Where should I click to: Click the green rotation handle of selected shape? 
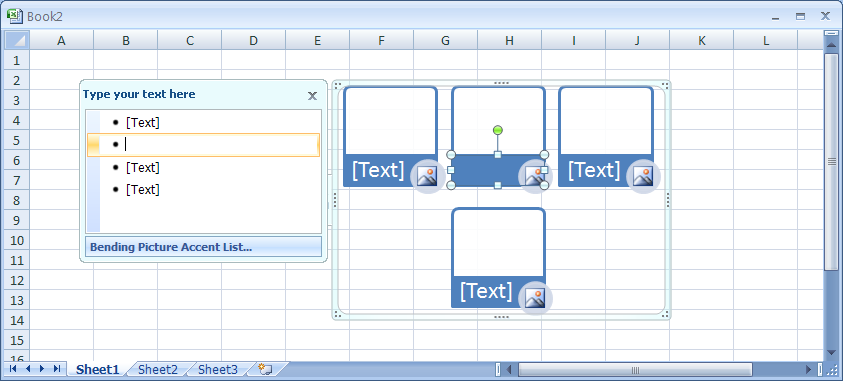click(x=498, y=130)
